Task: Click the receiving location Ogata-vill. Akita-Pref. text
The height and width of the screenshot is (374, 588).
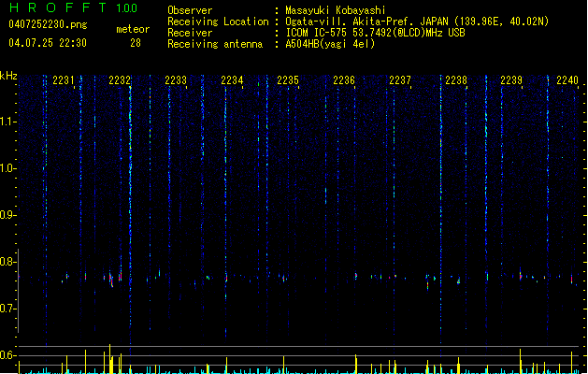Action: click(x=417, y=22)
